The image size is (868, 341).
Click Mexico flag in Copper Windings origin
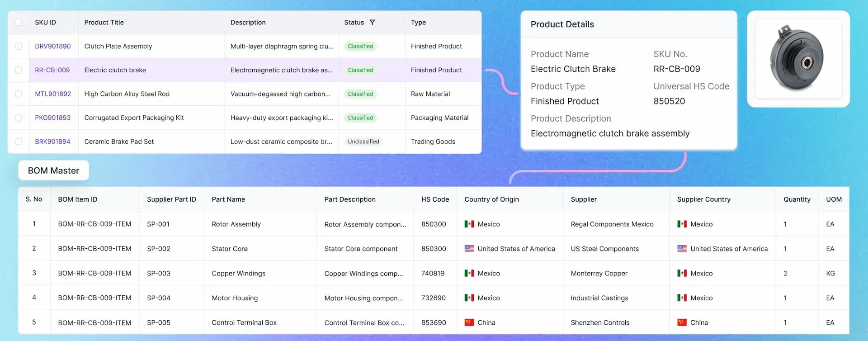pyautogui.click(x=469, y=273)
